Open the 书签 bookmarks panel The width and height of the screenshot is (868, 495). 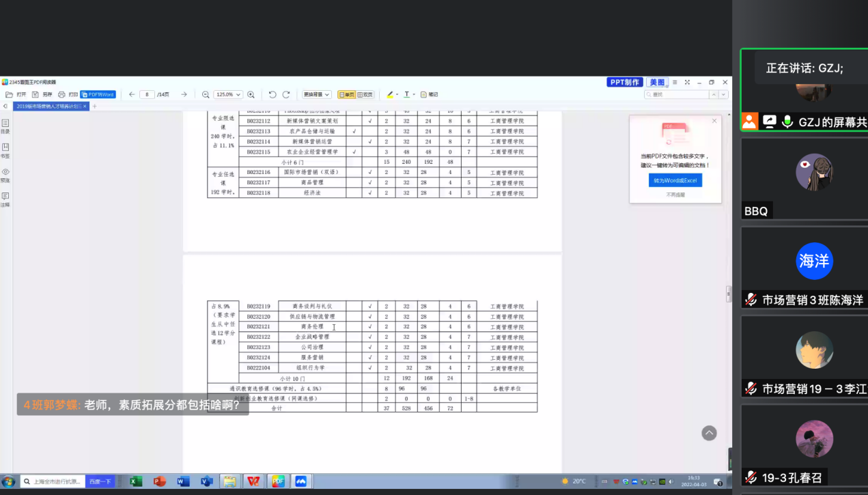5,150
